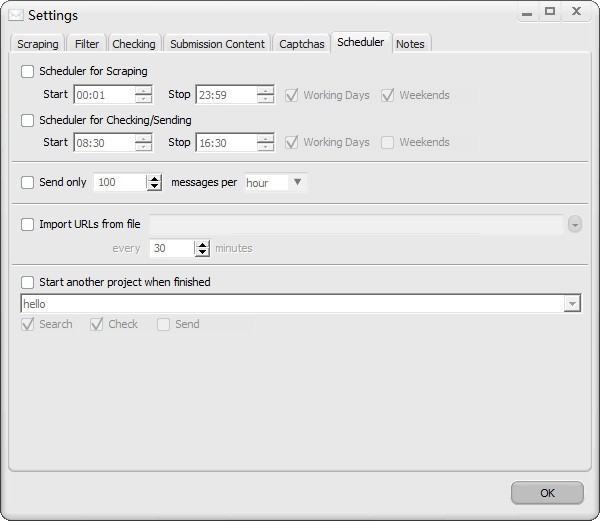Toggle the Search checkbox
This screenshot has height=521, width=600.
click(27, 324)
